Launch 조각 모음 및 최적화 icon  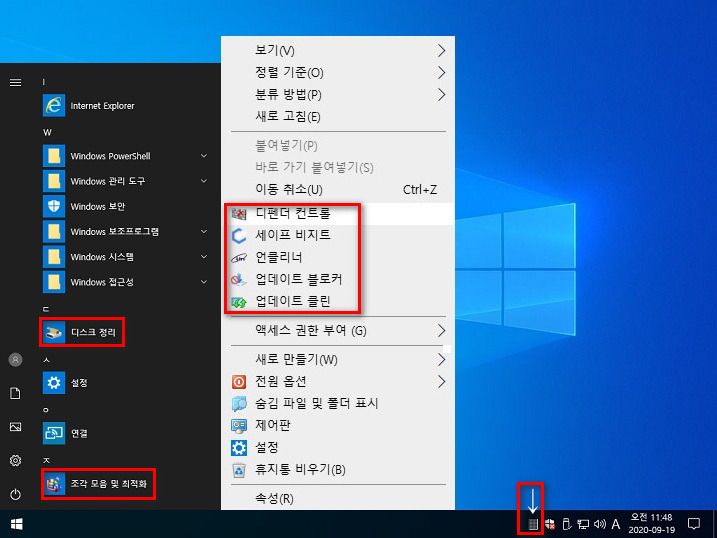[54, 484]
